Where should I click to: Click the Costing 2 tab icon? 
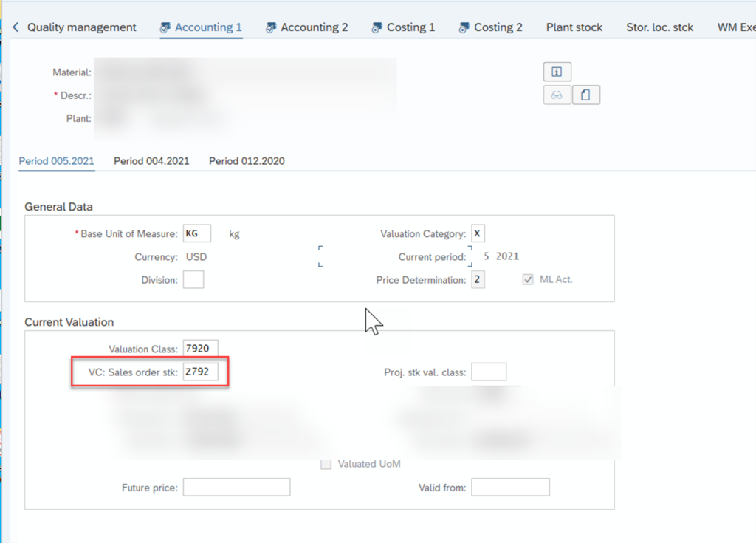tap(464, 28)
